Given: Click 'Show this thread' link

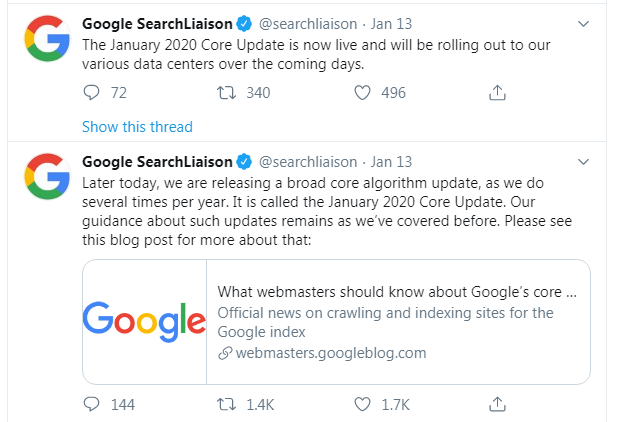Looking at the screenshot, I should tap(137, 127).
